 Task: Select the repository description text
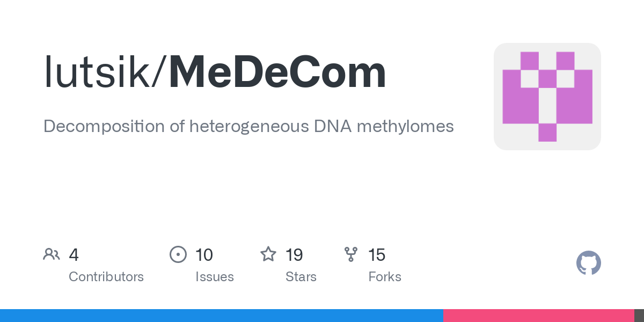tap(248, 127)
